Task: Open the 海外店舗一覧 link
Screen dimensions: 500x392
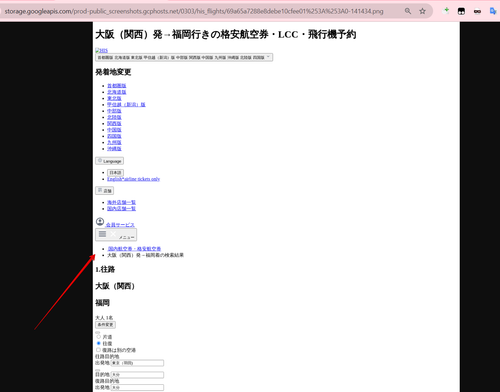Action: pos(121,202)
